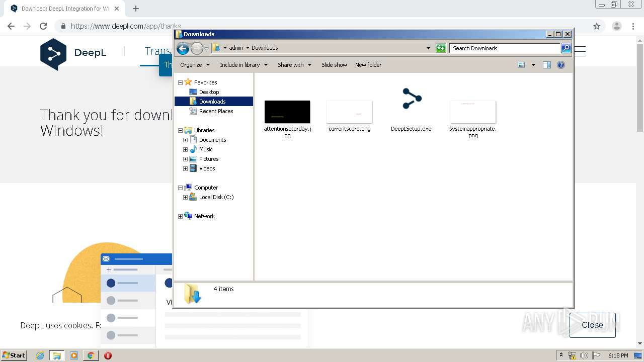The width and height of the screenshot is (644, 362).
Task: Expand the Music library node
Action: coord(185,149)
